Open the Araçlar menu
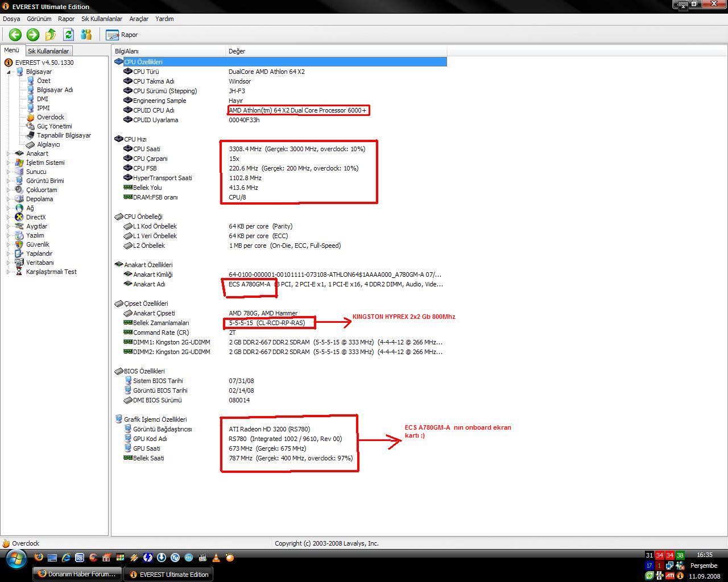Image resolution: width=728 pixels, height=582 pixels. tap(139, 19)
